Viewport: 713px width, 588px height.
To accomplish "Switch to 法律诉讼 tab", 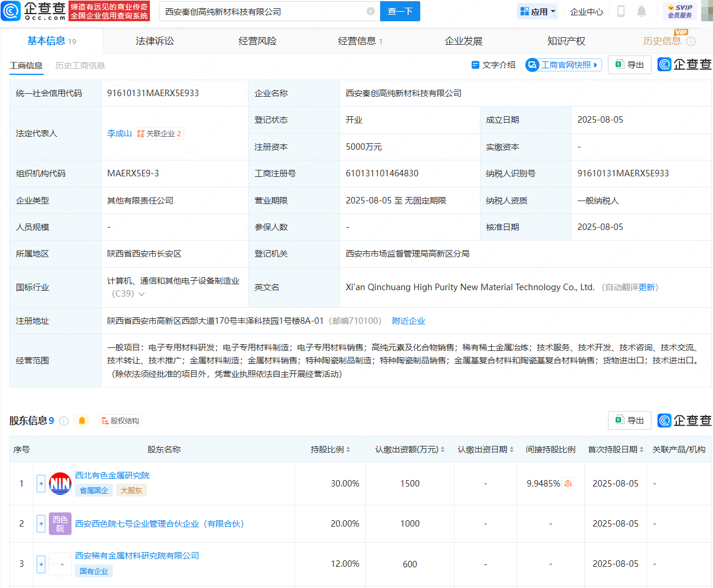I will point(155,41).
